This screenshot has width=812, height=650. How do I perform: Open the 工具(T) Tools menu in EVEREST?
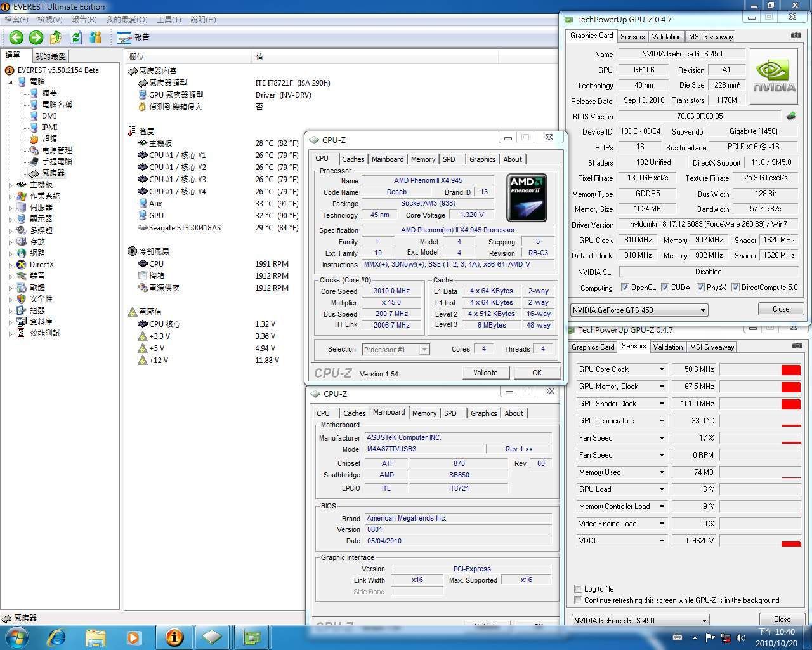pyautogui.click(x=169, y=20)
